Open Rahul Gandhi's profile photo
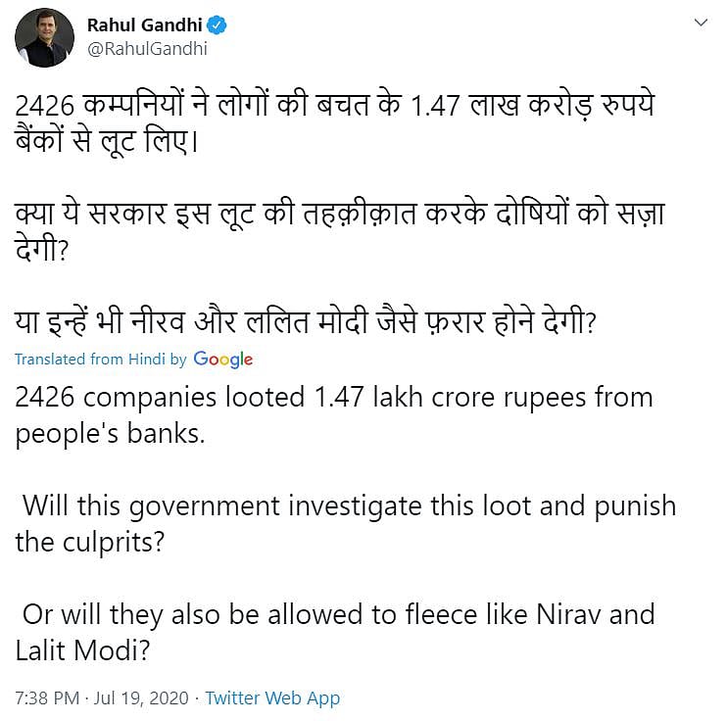Image resolution: width=728 pixels, height=721 pixels. [x=41, y=41]
